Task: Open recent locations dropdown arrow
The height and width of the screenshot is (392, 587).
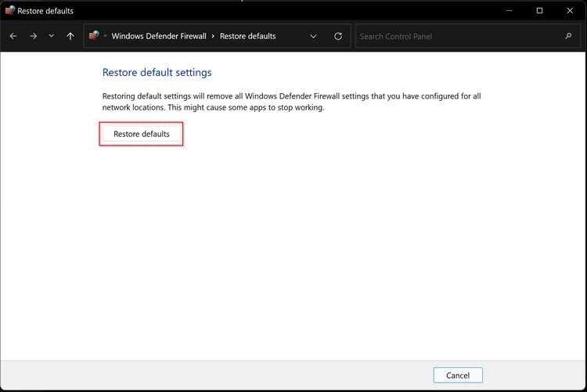Action: [52, 36]
